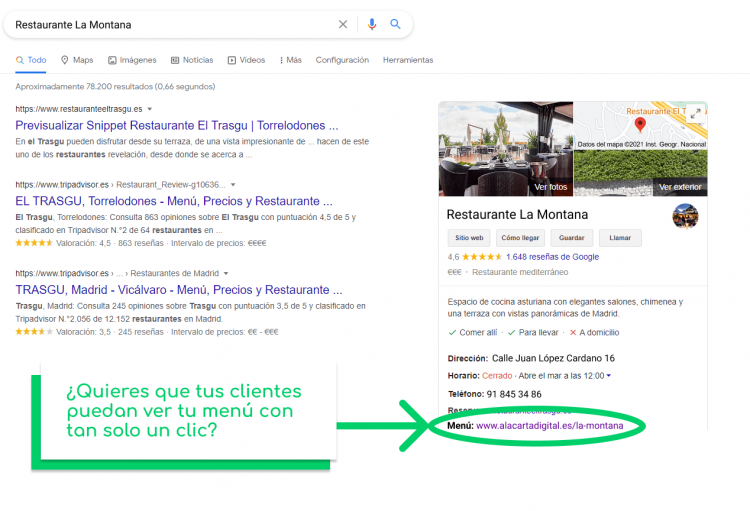Click the Calle Juan López Cardano 16 address
The height and width of the screenshot is (511, 750).
click(x=553, y=358)
